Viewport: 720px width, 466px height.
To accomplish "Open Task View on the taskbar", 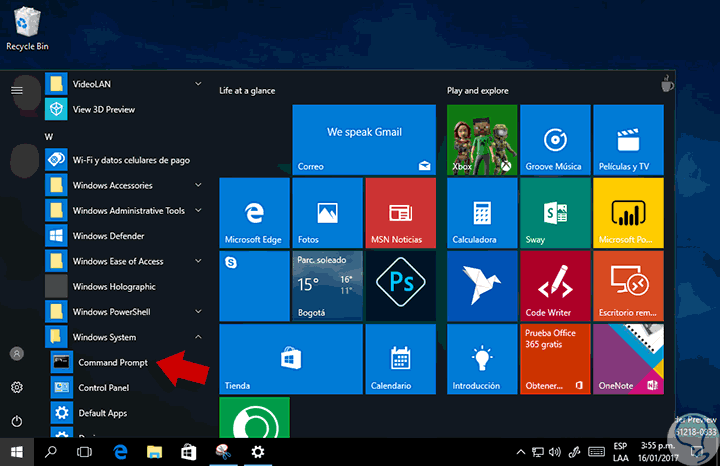I will tap(84, 452).
